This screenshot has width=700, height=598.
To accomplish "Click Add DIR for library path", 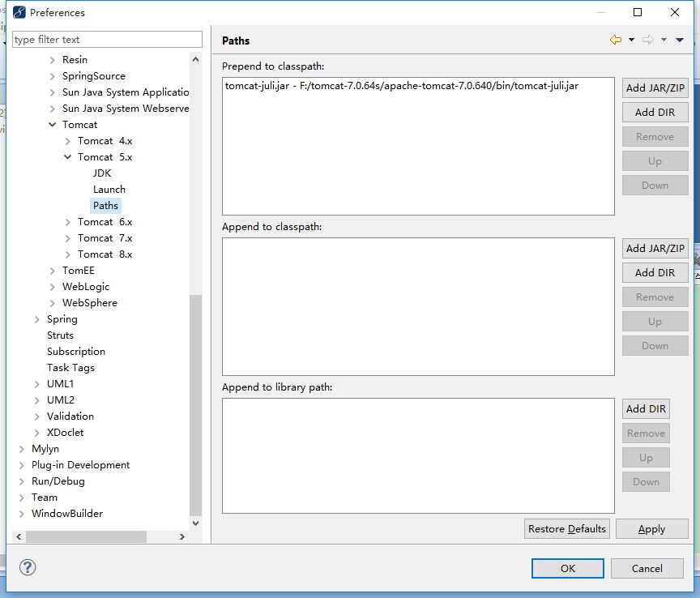I will (646, 408).
